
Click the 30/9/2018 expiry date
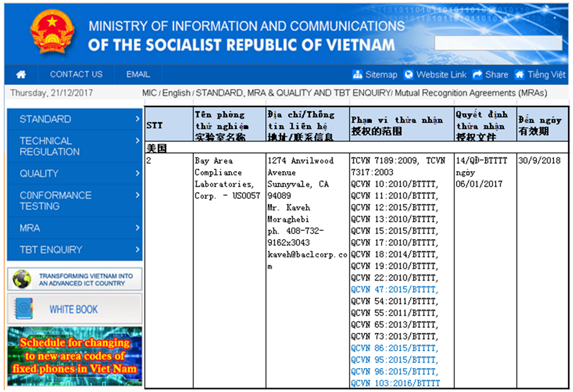pos(540,160)
